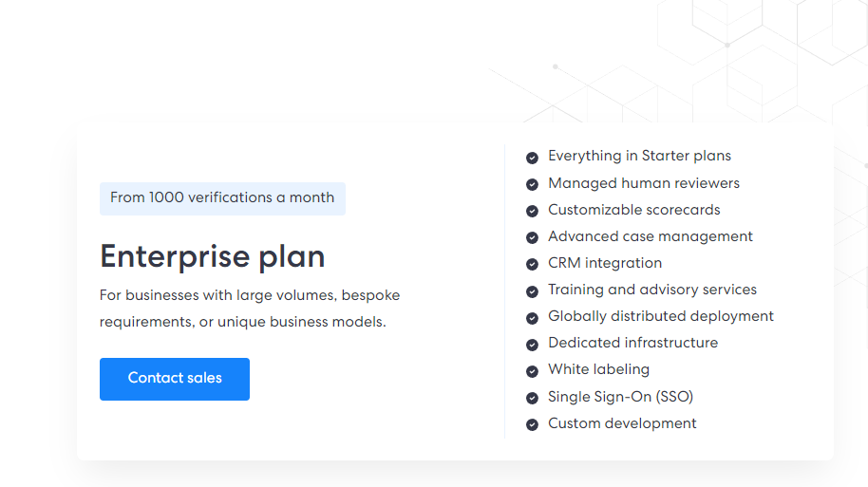Click the CRM integration feature text
868x487 pixels.
coord(605,263)
